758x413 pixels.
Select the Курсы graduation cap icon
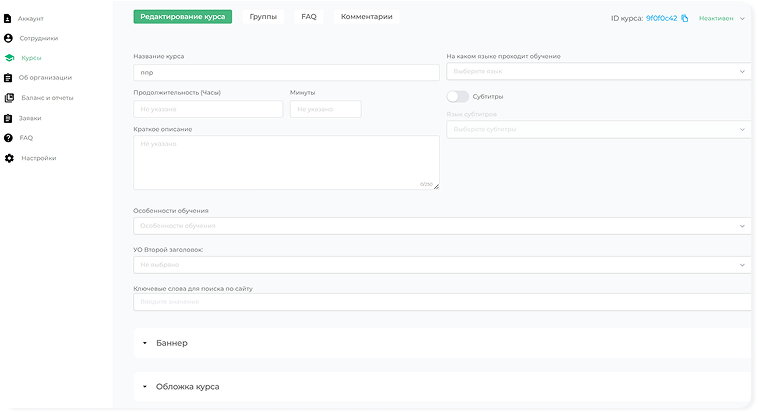point(10,58)
